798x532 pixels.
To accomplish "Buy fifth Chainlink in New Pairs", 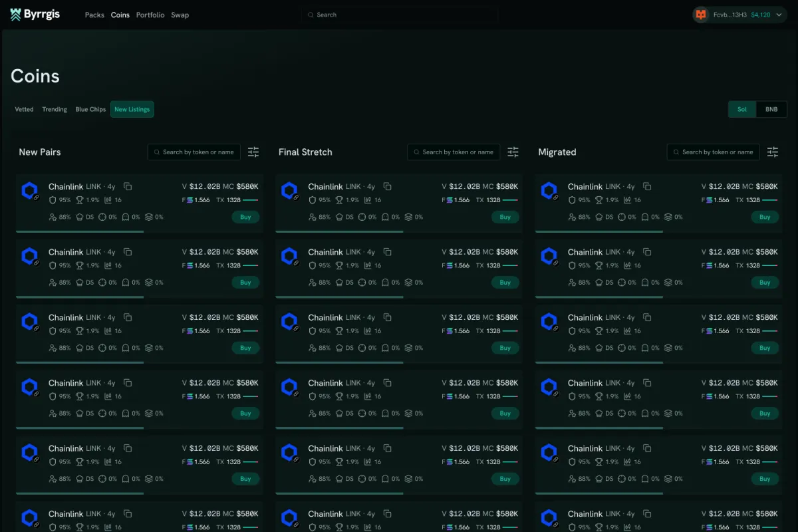I will point(245,479).
